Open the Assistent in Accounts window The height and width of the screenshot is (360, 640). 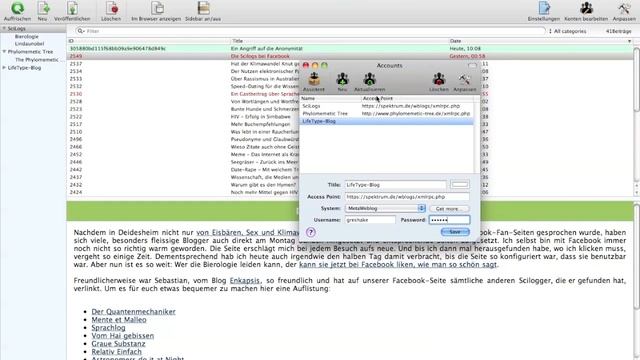(x=314, y=79)
